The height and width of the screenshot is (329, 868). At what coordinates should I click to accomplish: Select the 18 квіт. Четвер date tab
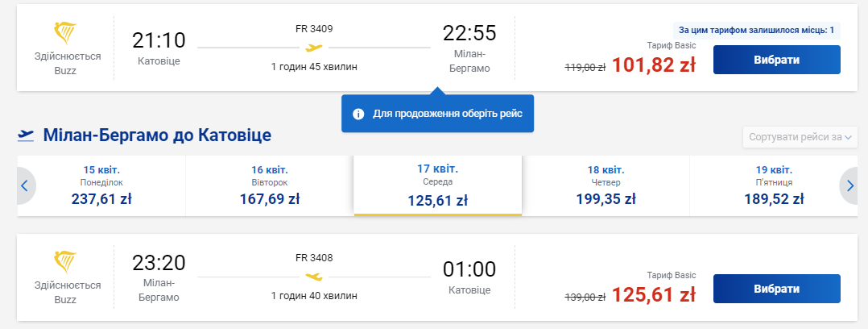click(x=606, y=185)
